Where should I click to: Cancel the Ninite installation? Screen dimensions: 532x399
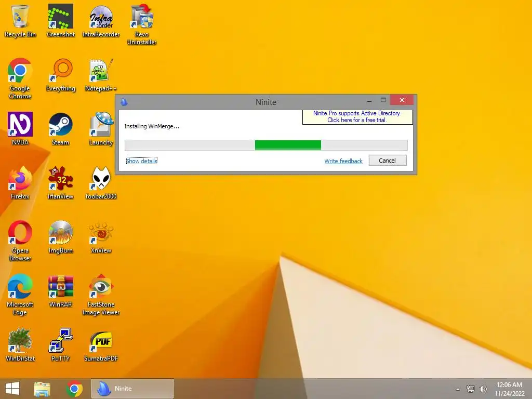point(388,161)
